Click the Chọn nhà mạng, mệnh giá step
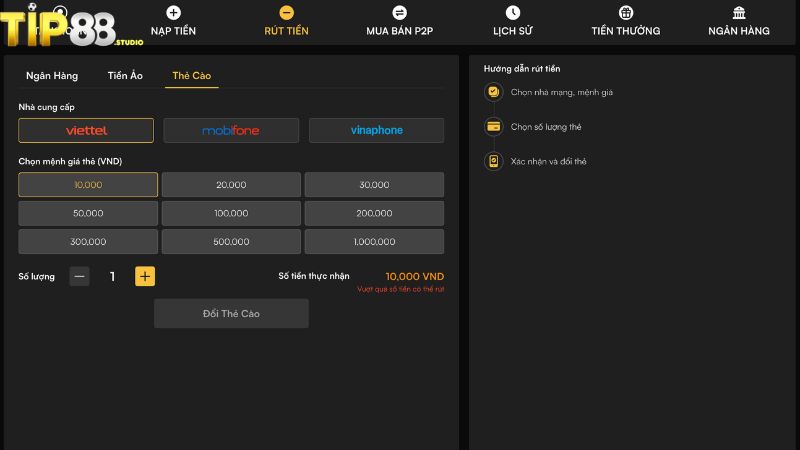800x450 pixels. tap(562, 92)
